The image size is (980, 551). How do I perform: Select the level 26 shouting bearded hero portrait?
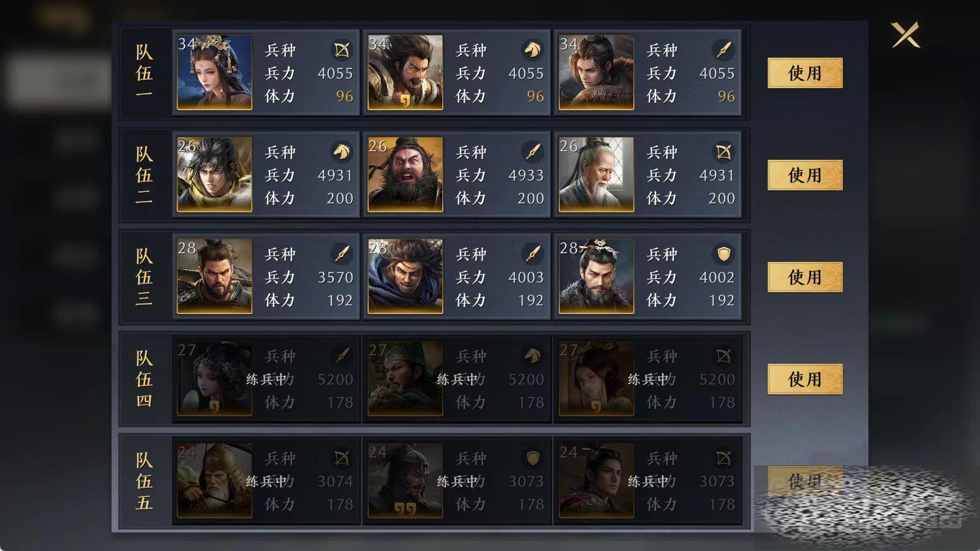(405, 174)
